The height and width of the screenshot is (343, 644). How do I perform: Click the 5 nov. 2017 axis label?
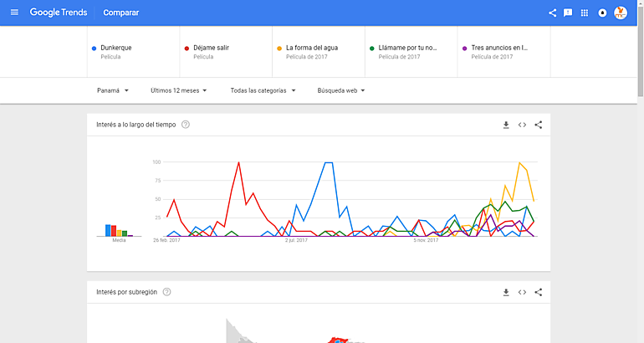tap(426, 240)
